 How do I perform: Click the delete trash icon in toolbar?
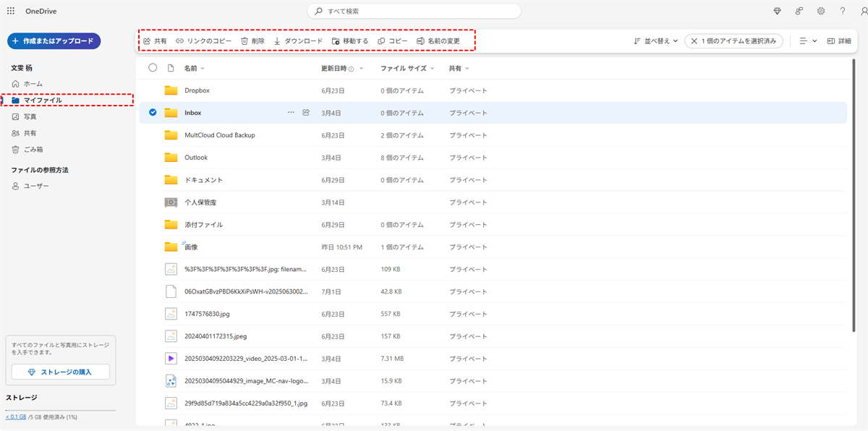pos(244,41)
